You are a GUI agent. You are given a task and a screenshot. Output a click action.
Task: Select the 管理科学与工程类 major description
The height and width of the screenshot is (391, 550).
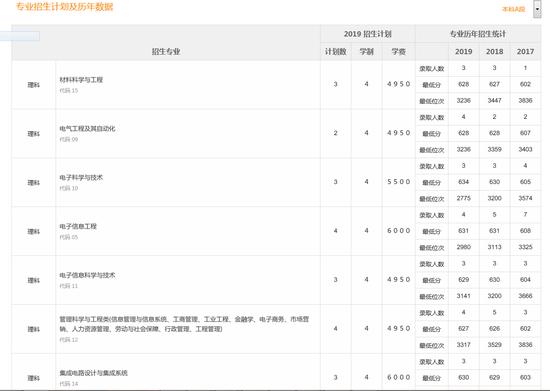[x=184, y=324]
